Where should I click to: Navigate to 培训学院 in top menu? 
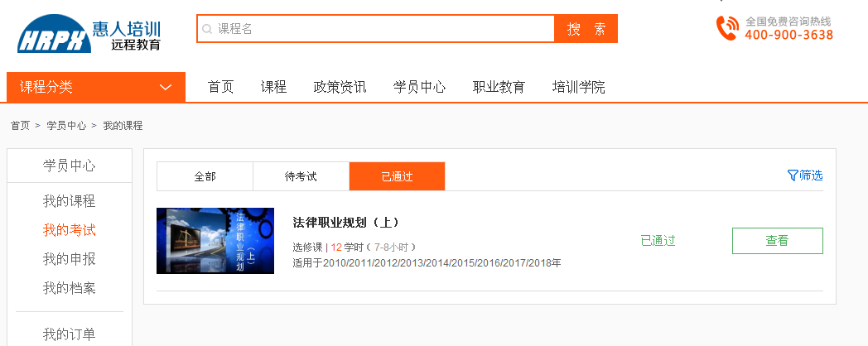coord(578,87)
